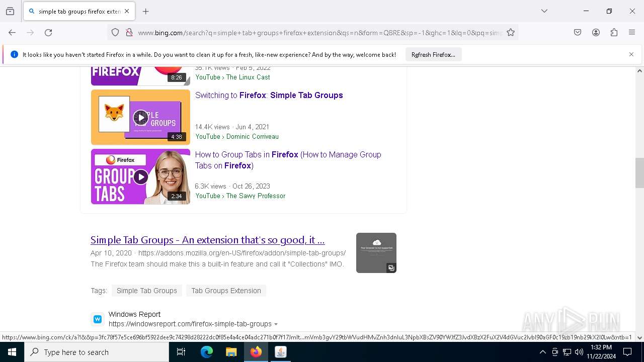The width and height of the screenshot is (644, 362).
Task: Open Firefox View (recent browsing) icon
Action: (10, 11)
